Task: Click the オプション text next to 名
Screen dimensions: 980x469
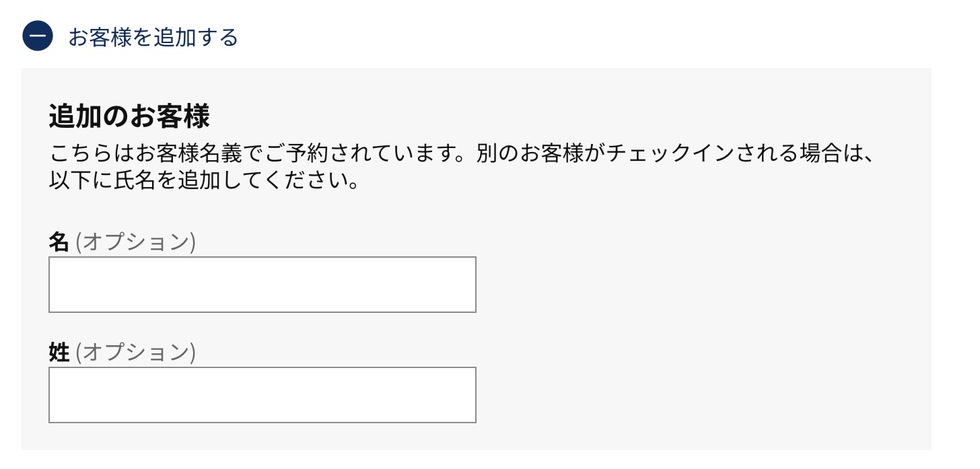Action: point(135,242)
